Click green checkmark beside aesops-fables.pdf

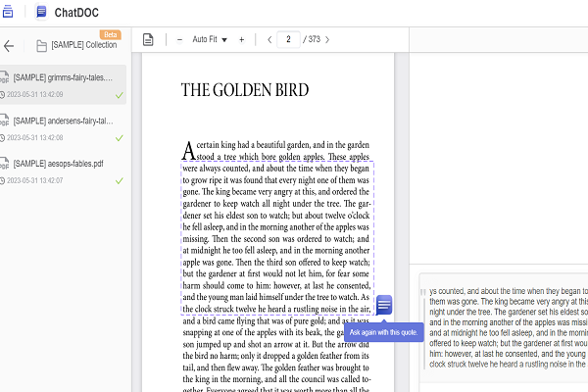119,180
